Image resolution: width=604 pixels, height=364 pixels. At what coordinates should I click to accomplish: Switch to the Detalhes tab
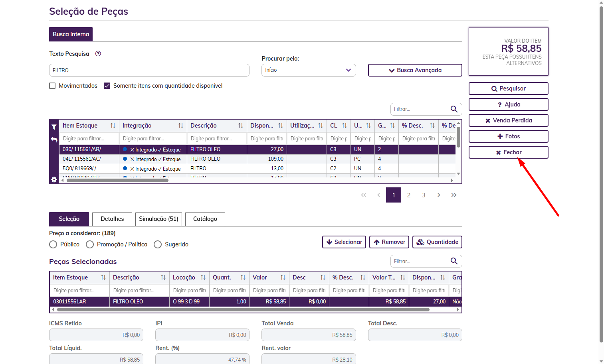[112, 219]
